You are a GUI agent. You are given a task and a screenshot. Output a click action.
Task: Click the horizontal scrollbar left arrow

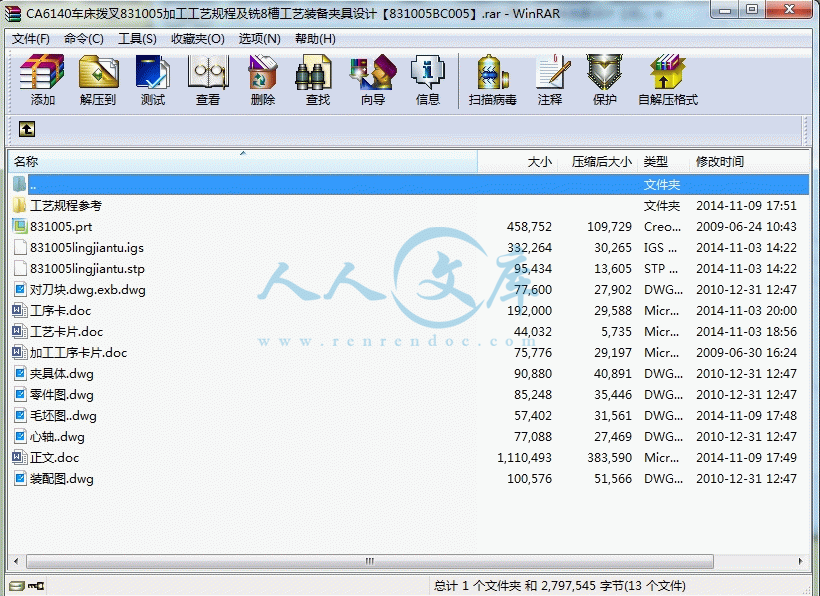[16, 561]
